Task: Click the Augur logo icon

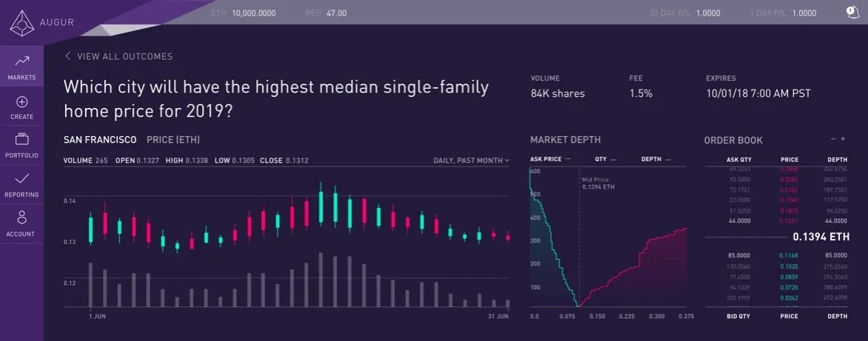Action: [21, 23]
